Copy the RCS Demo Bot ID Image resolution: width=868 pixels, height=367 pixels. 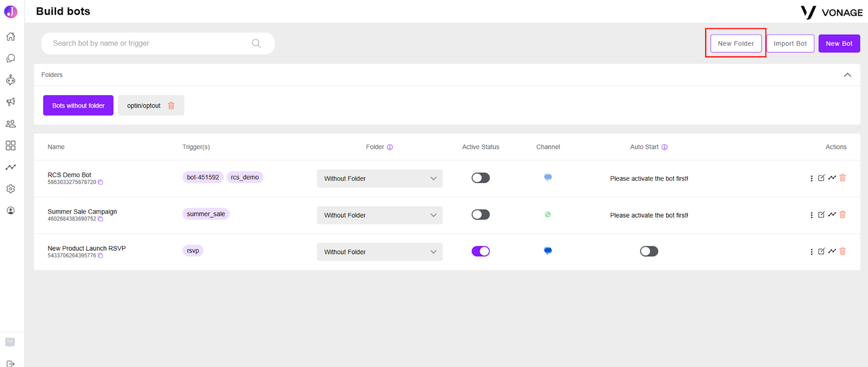tap(100, 182)
